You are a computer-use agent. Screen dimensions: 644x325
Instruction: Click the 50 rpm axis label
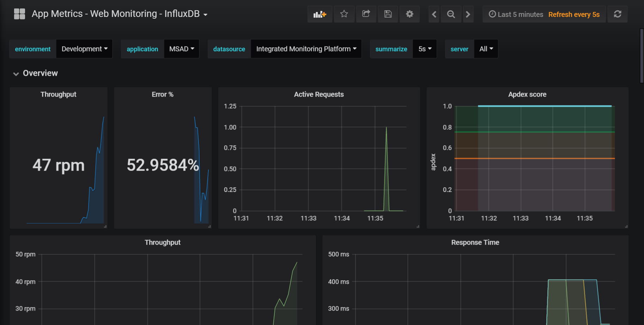25,254
